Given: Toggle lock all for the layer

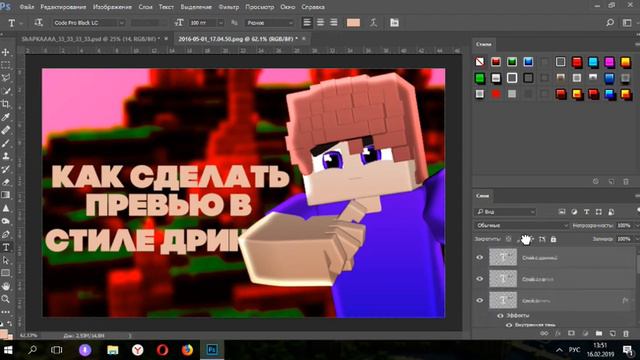Looking at the screenshot, I should [x=553, y=239].
